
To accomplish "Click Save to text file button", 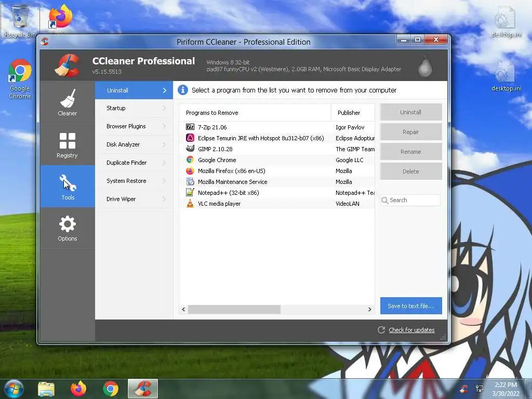I will [411, 305].
